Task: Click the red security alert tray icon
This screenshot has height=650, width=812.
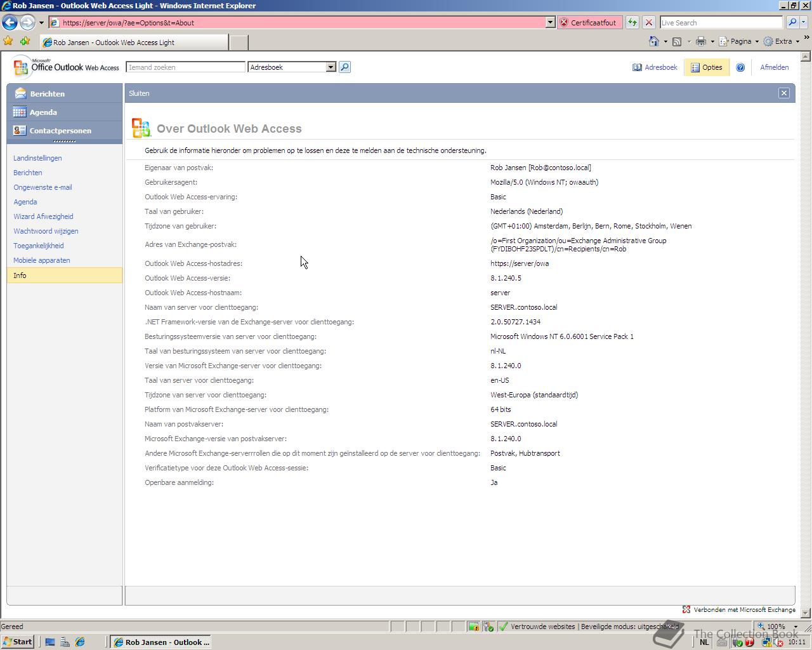Action: [x=749, y=642]
